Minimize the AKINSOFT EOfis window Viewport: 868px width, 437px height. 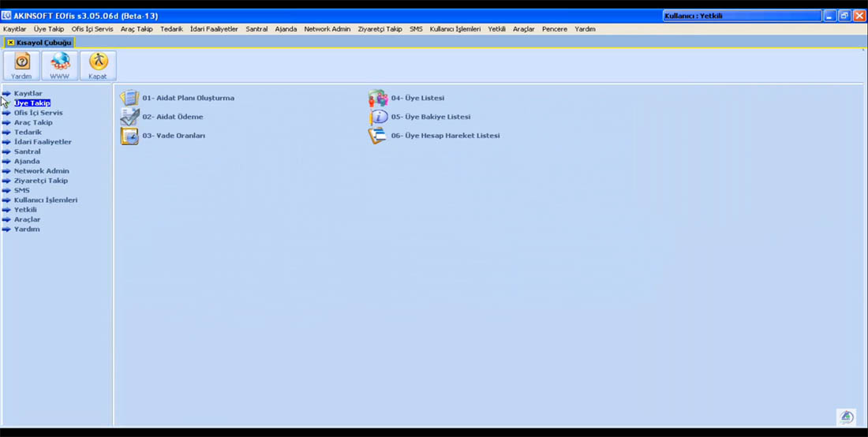point(830,16)
